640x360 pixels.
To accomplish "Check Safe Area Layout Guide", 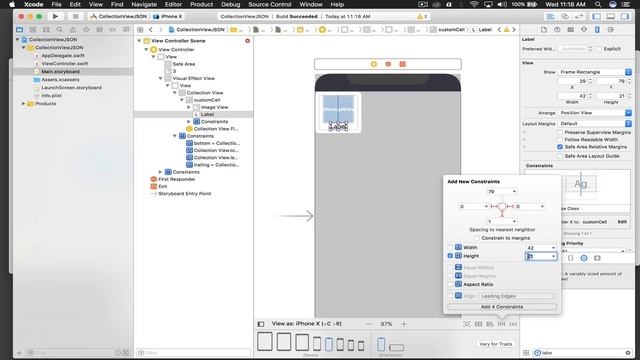I will [560, 156].
